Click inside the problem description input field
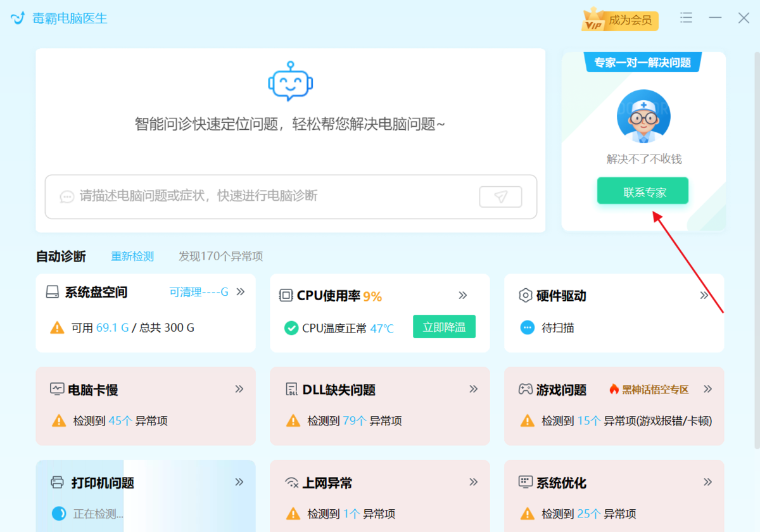The width and height of the screenshot is (760, 532). coord(253,197)
